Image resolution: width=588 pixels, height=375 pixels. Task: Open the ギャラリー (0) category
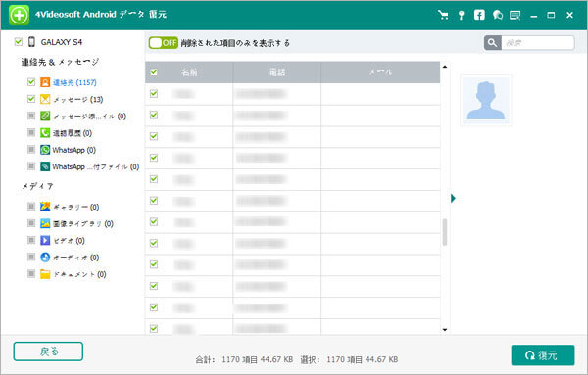point(75,207)
